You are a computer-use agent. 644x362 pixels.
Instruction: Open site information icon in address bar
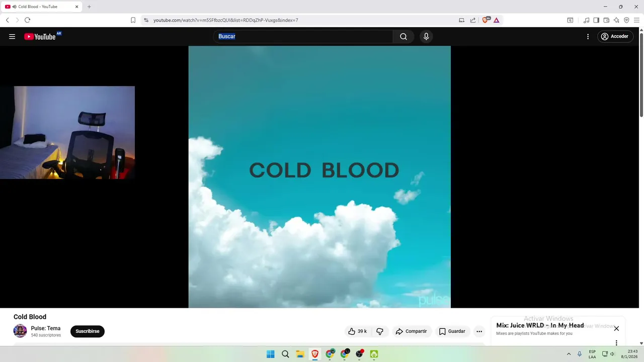(x=146, y=20)
